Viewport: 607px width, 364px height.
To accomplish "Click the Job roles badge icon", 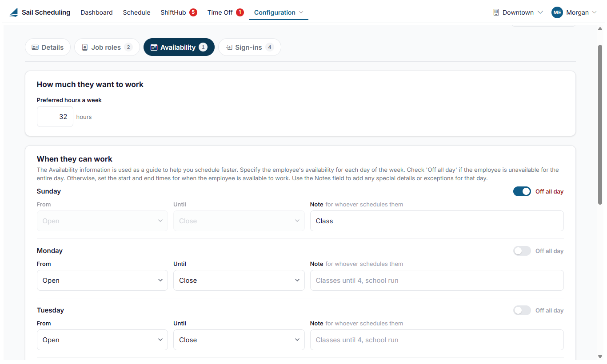I will (x=85, y=47).
